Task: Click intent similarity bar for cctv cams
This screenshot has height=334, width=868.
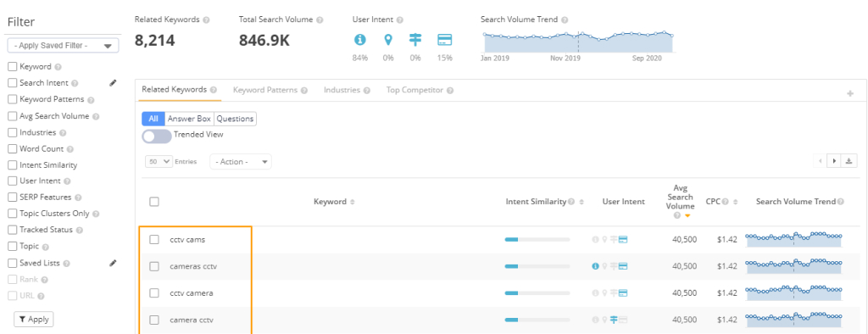Action: [x=537, y=240]
